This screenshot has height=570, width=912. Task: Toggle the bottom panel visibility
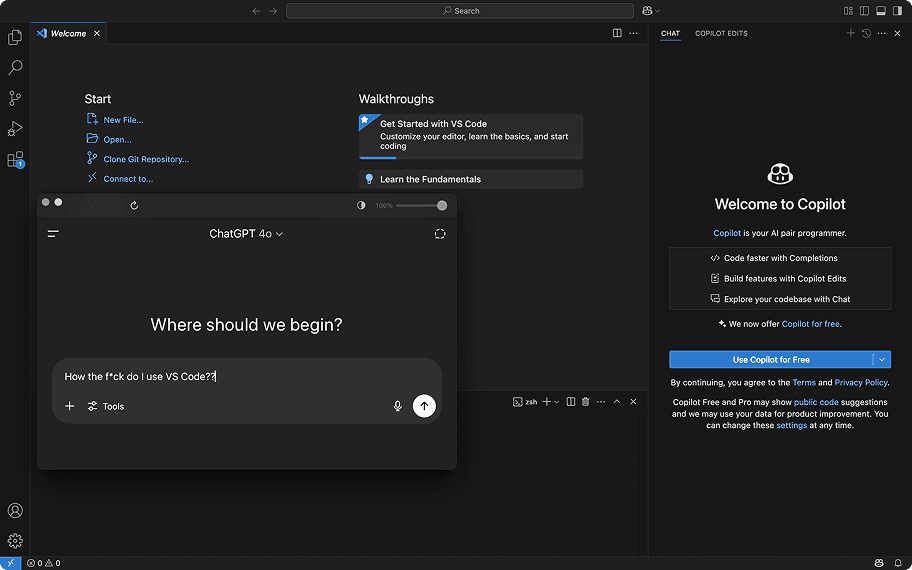pos(881,10)
